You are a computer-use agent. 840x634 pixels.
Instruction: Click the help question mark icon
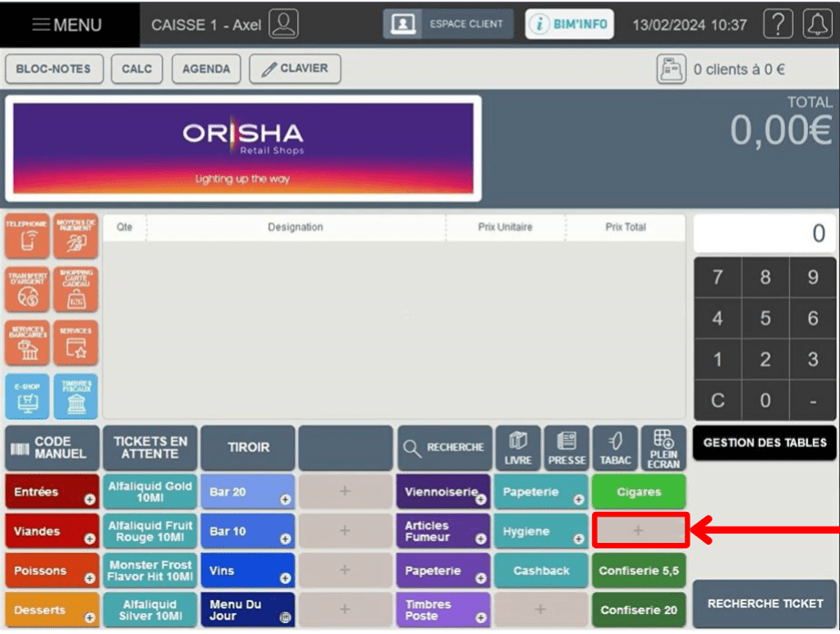778,24
